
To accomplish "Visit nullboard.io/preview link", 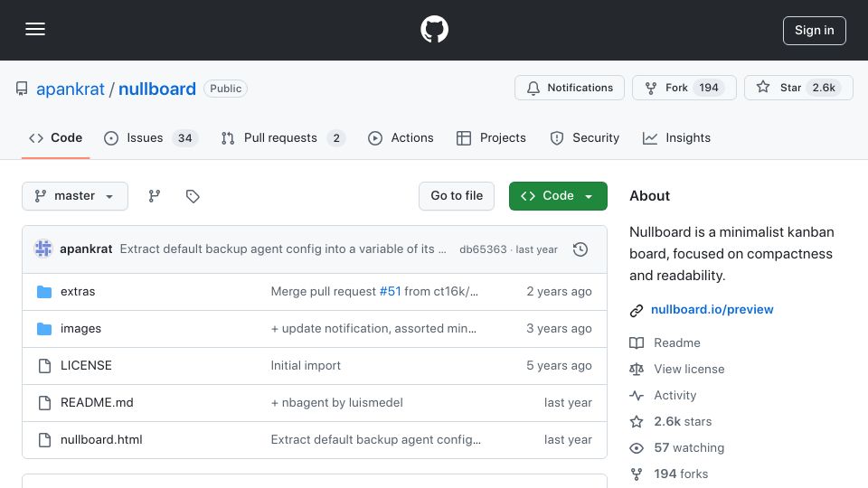I will pyautogui.click(x=712, y=309).
